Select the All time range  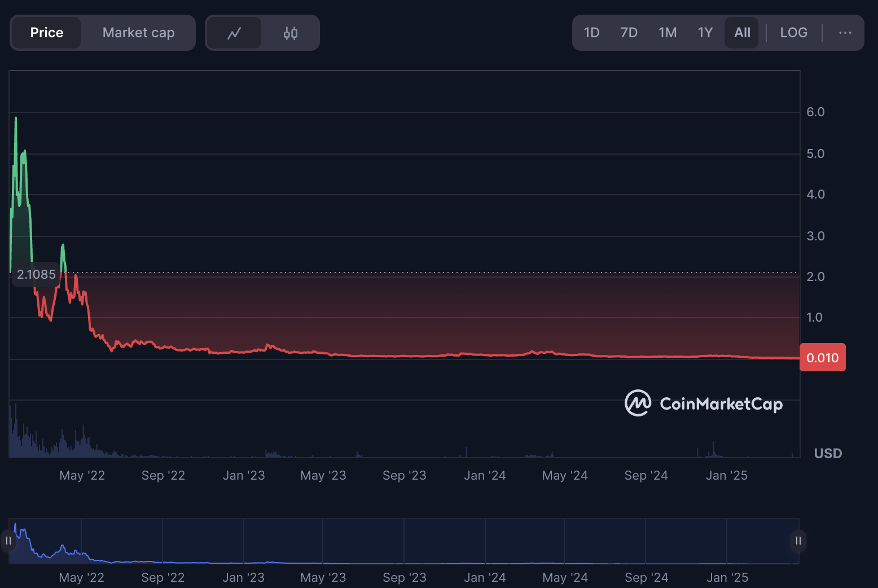tap(742, 33)
